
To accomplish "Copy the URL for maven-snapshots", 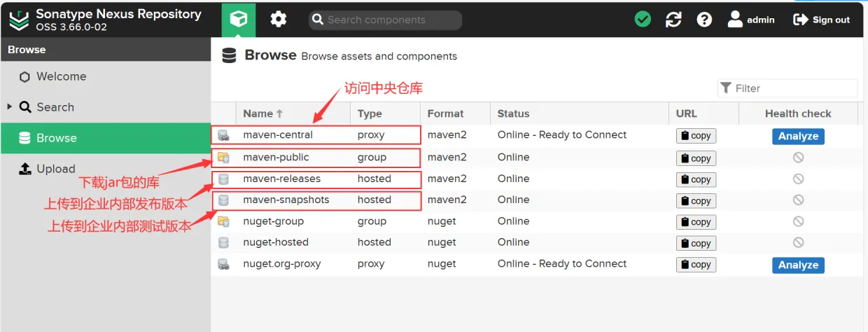I will coord(696,201).
